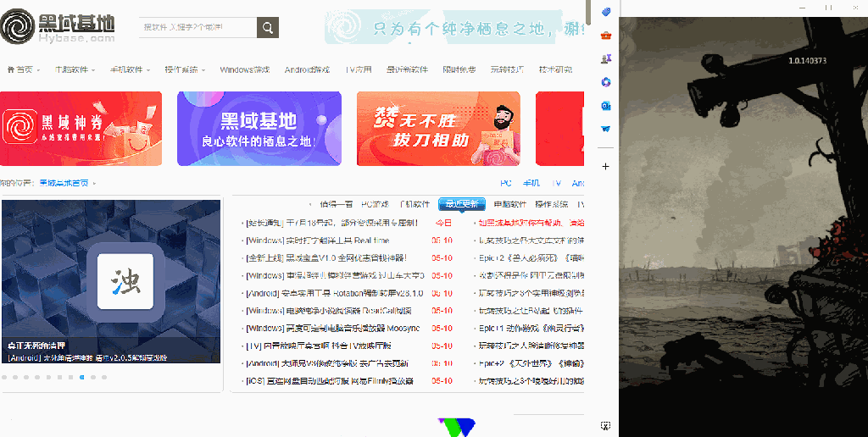The height and width of the screenshot is (437, 868).
Task: Select the highlighted 最近更新 tab
Action: 462,204
